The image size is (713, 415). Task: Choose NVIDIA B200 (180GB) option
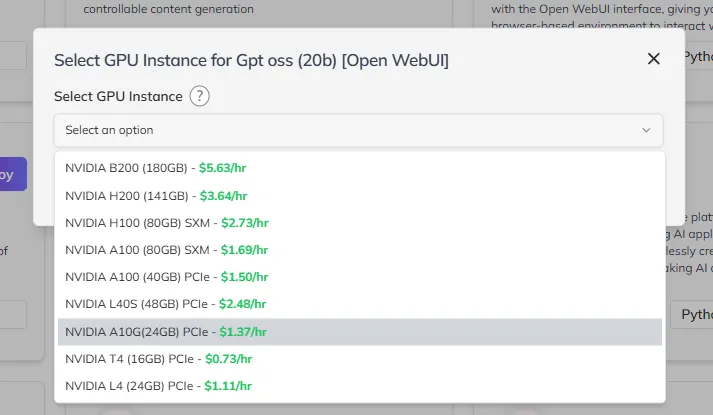click(x=360, y=168)
